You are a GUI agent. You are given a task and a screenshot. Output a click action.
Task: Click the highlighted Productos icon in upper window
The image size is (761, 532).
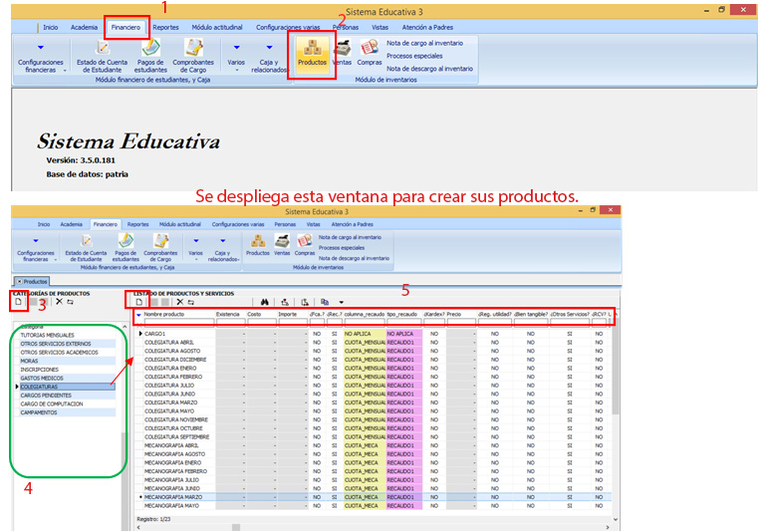coord(312,55)
